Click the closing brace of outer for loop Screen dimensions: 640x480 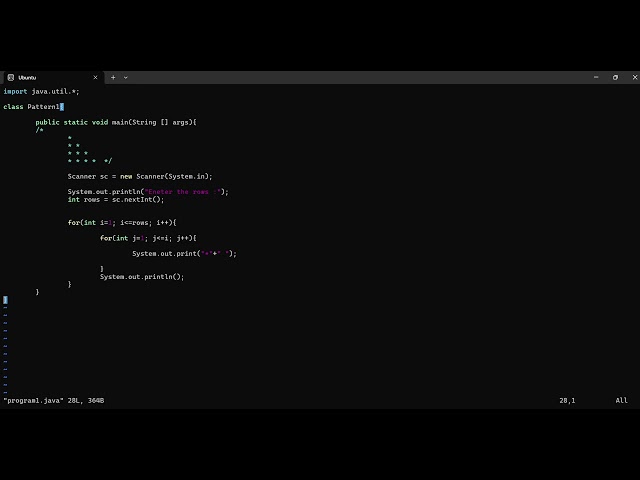click(69, 284)
